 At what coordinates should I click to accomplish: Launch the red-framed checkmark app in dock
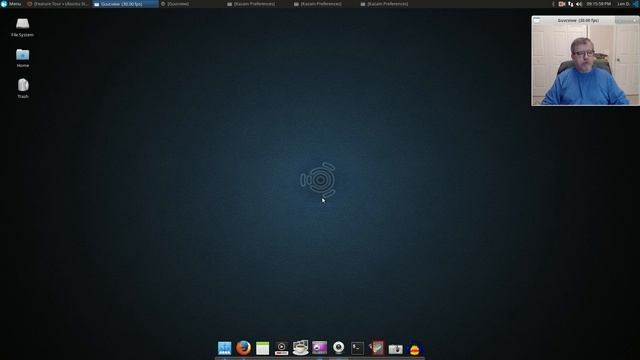click(377, 348)
